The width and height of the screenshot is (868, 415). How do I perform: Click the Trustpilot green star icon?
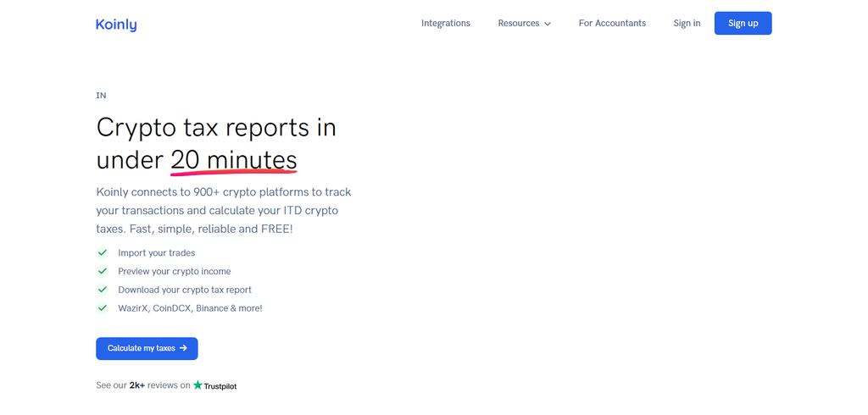click(198, 385)
